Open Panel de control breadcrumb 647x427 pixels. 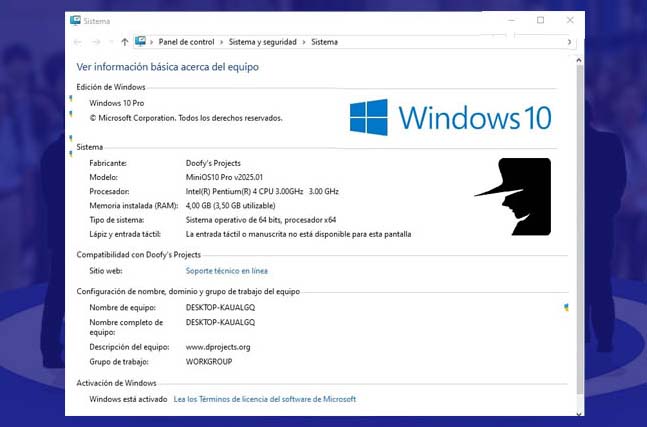[x=187, y=42]
